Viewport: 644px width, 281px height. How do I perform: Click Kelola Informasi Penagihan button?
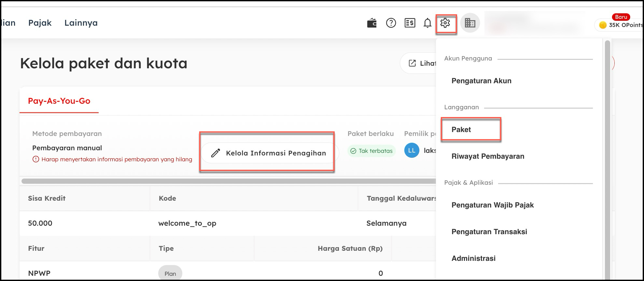270,153
